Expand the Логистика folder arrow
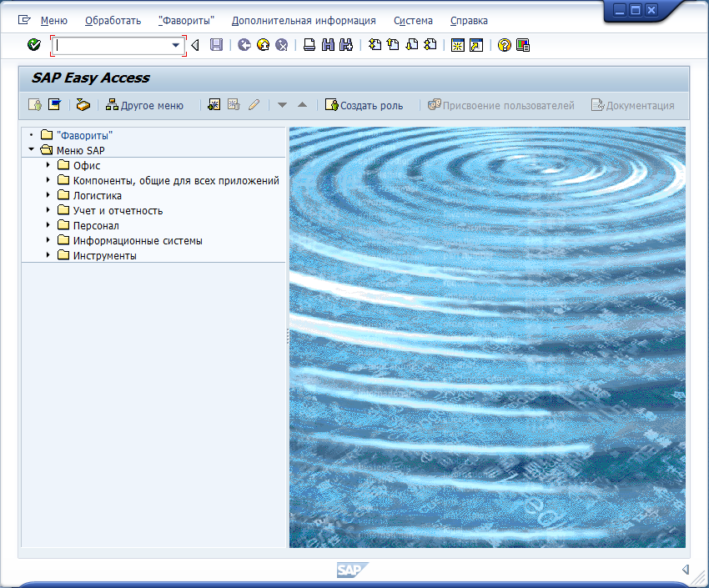The width and height of the screenshot is (709, 588). [x=48, y=195]
